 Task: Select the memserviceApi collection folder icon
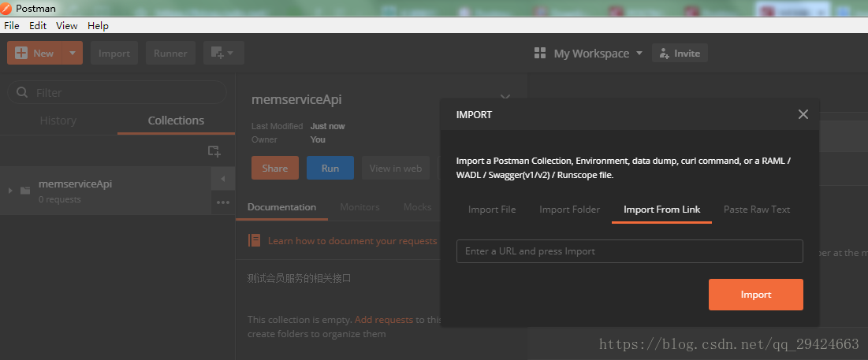click(x=25, y=191)
